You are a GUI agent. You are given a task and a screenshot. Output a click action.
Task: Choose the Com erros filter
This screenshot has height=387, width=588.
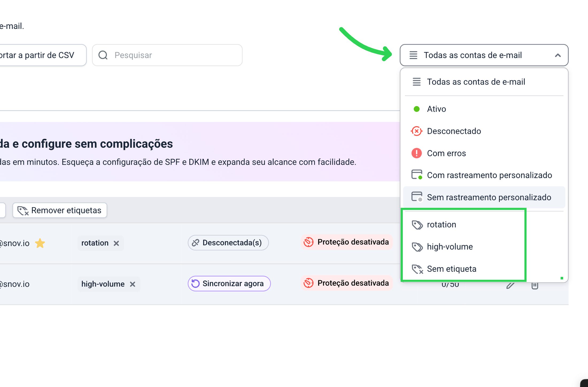446,153
